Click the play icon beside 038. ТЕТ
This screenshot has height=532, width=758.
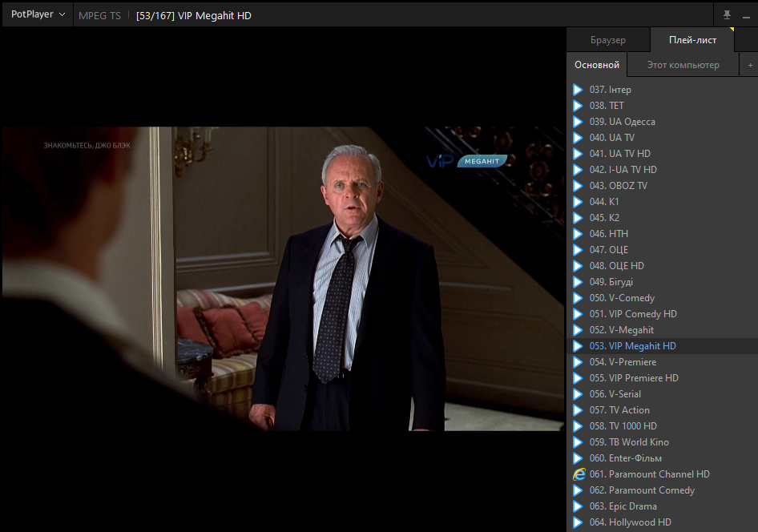[578, 105]
